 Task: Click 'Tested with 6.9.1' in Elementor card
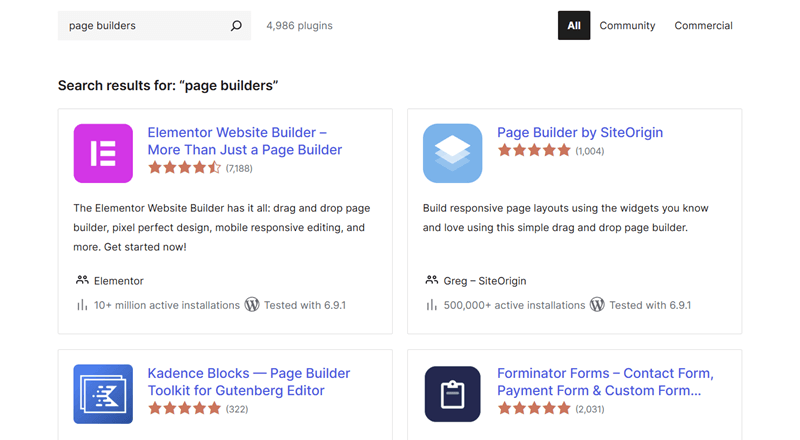(305, 305)
